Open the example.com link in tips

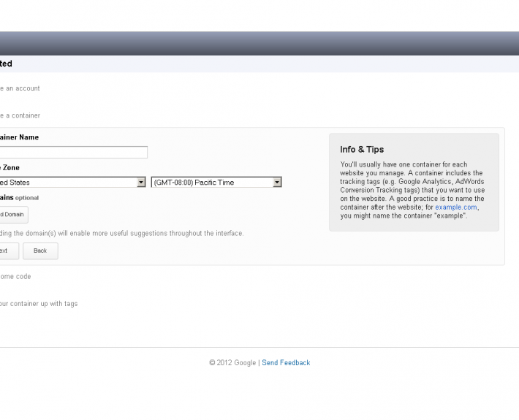[x=456, y=207]
